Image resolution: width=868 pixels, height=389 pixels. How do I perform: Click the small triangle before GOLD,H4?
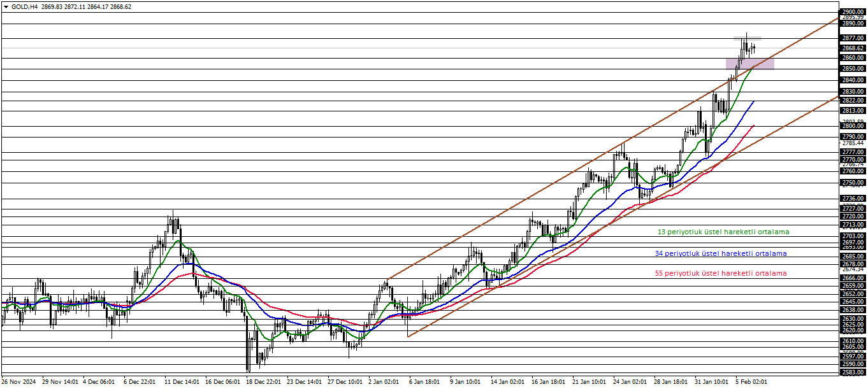click(6, 6)
